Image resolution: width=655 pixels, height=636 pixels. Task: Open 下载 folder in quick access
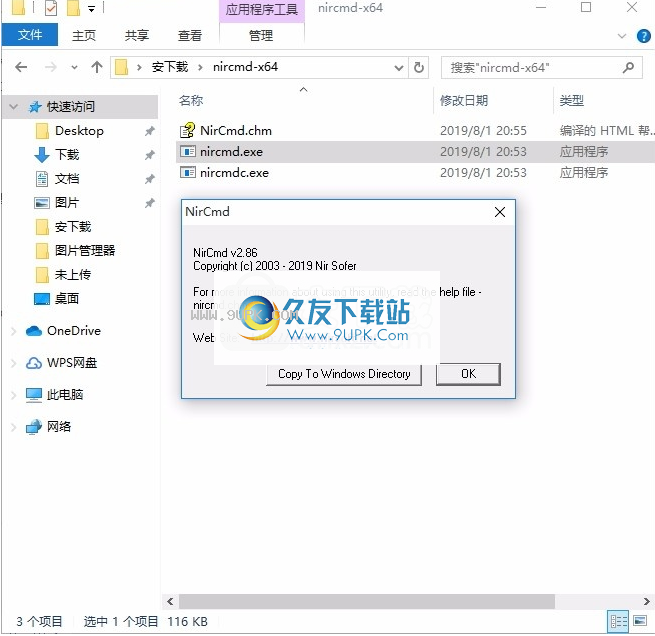[67, 155]
